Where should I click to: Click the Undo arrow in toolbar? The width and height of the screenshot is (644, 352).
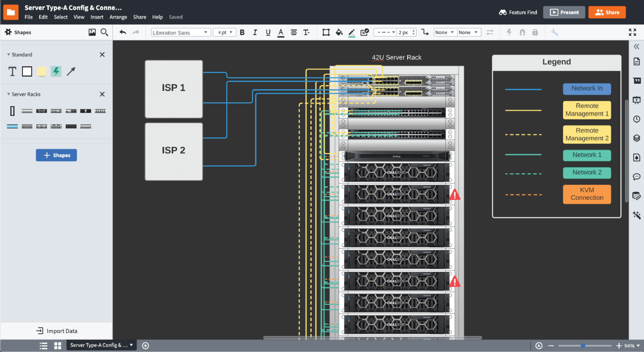coord(123,32)
